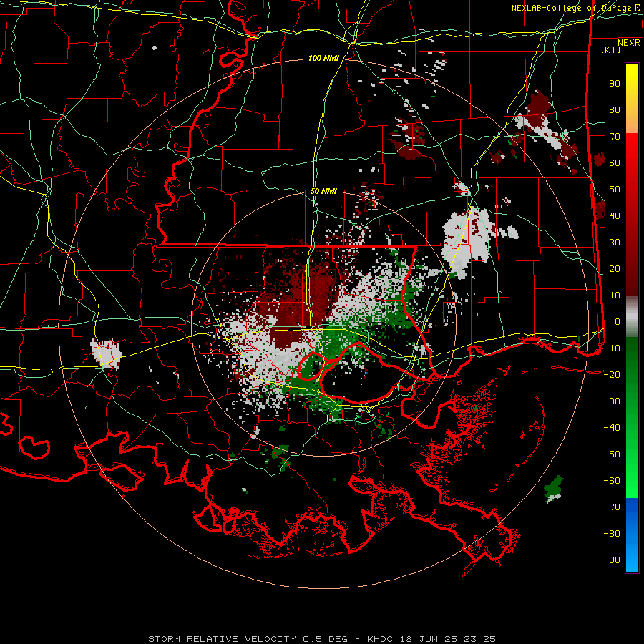This screenshot has height=644, width=644.
Task: Pick the gray zero-velocity band of the color bar
Action: pos(632,317)
